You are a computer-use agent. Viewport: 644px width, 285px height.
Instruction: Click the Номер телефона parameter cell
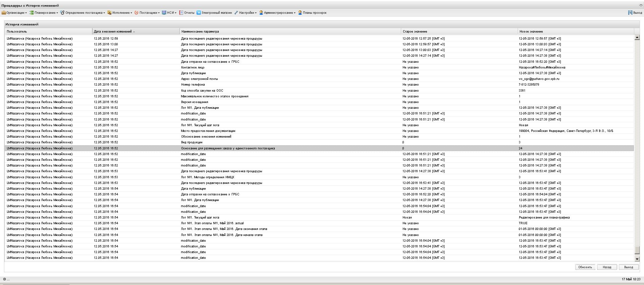193,85
